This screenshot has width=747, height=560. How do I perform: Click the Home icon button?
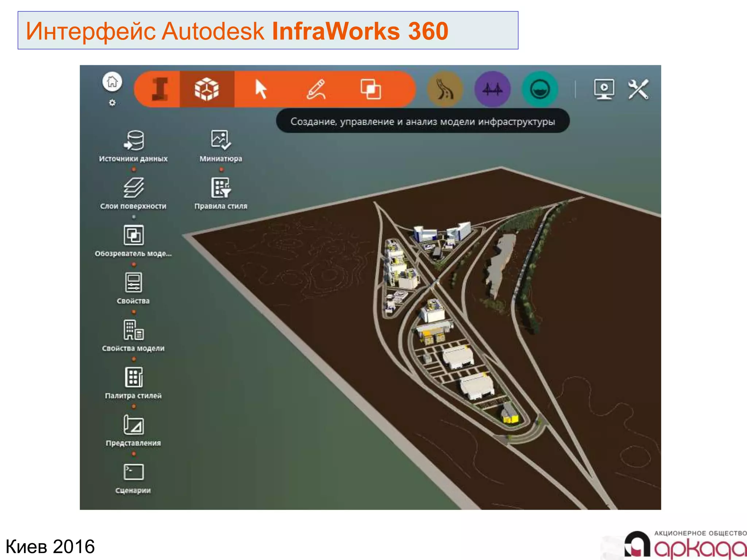tap(112, 82)
